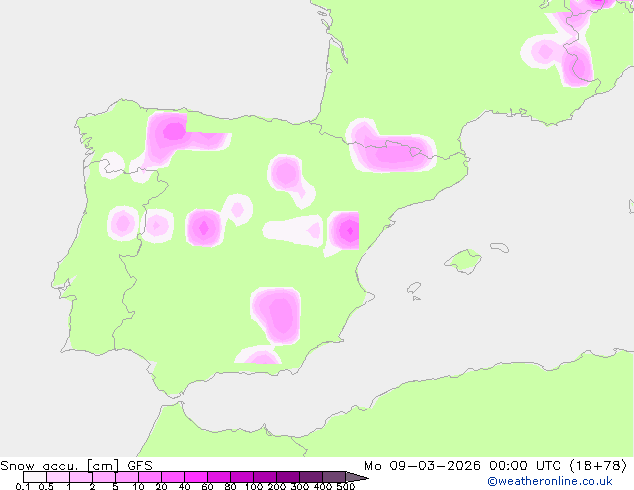Click the 60–80 cm legend swatch

pyautogui.click(x=219, y=477)
